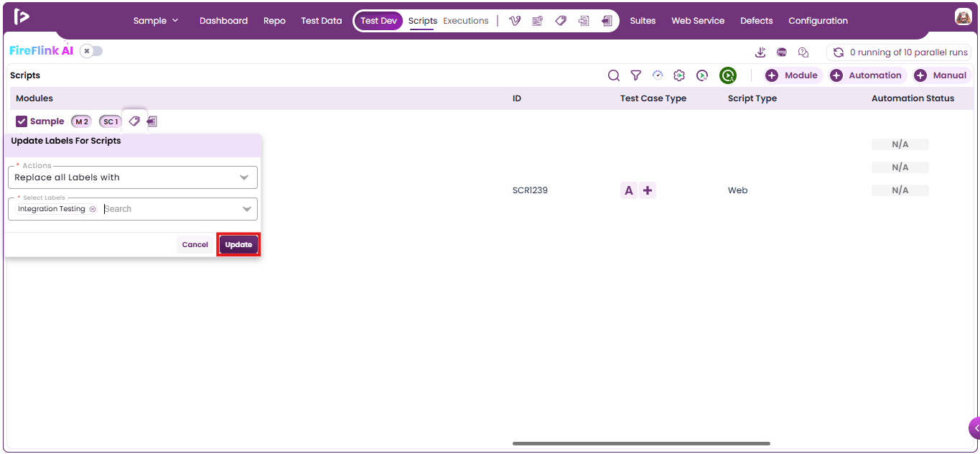This screenshot has height=454, width=980.
Task: Add an Automation script
Action: (867, 75)
